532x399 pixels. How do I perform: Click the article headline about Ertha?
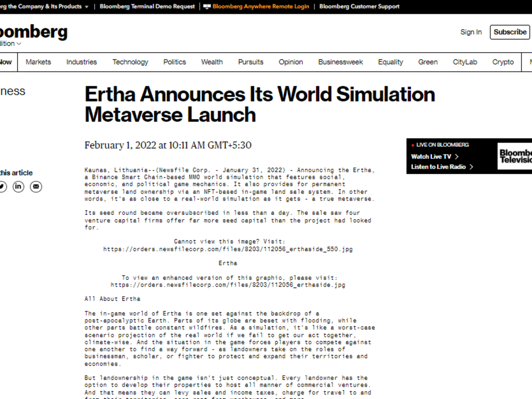[x=260, y=104]
